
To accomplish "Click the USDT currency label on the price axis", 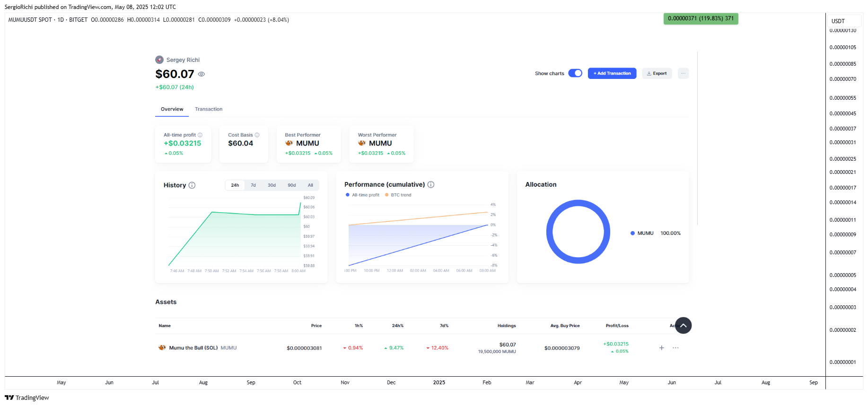I will point(838,21).
